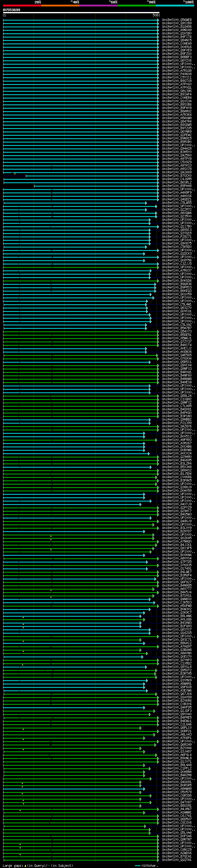Select hit label UniRef100_Q84NI5
Image resolution: width=197 pixels, height=868 pixels.
pos(177,40)
